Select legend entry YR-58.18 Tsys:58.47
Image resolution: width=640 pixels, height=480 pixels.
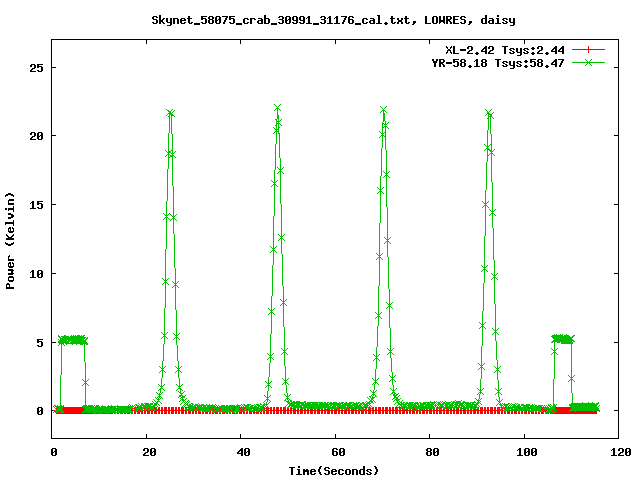[498, 63]
